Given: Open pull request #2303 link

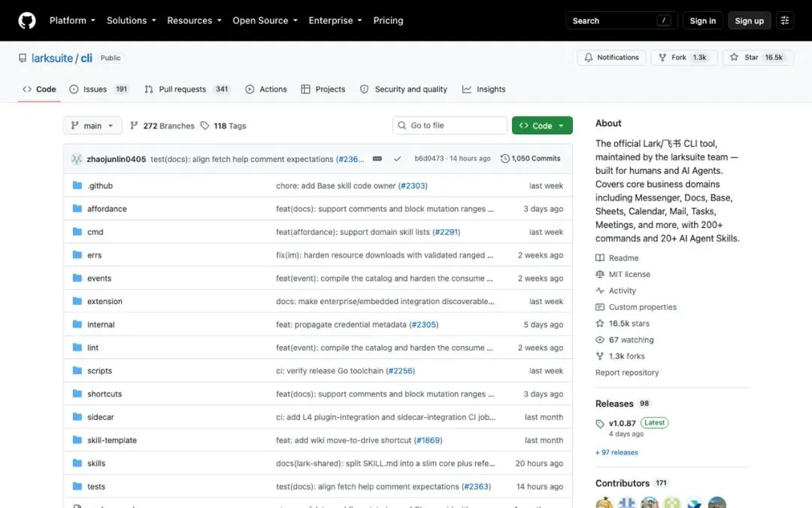Looking at the screenshot, I should pyautogui.click(x=413, y=186).
